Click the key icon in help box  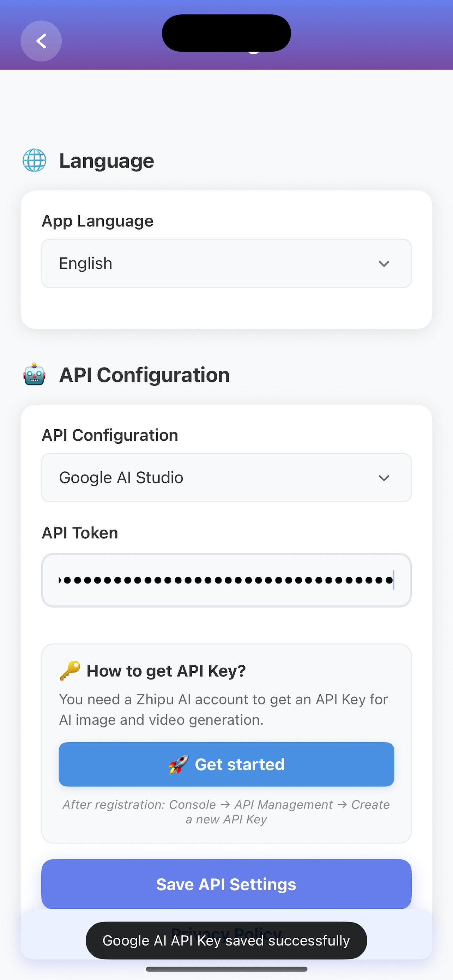[x=70, y=670]
